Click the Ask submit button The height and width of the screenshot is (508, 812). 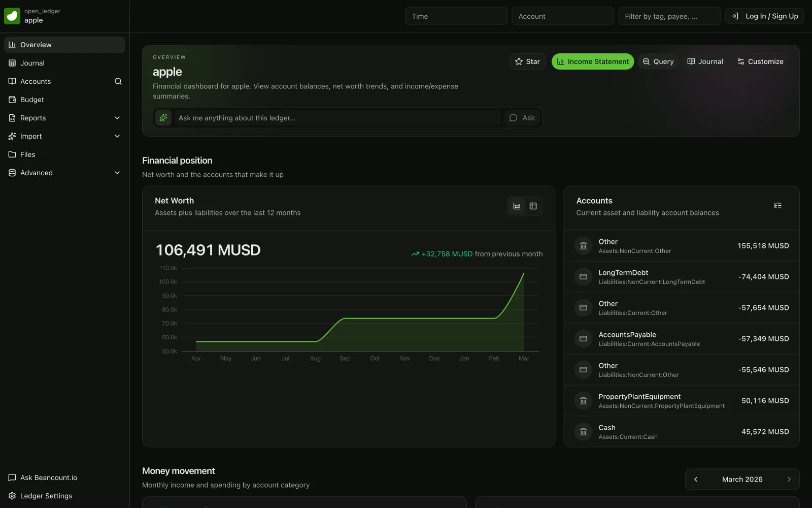[x=522, y=118]
